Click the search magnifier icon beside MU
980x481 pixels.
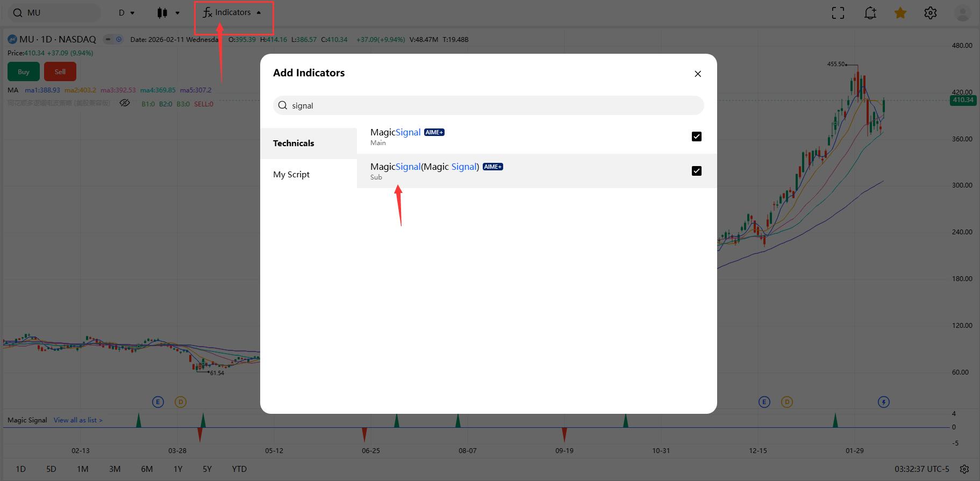[x=18, y=13]
